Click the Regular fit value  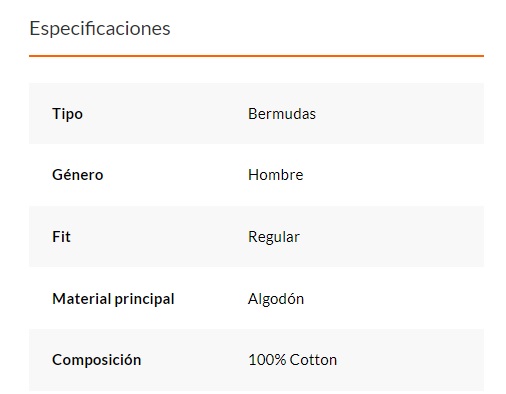click(274, 237)
